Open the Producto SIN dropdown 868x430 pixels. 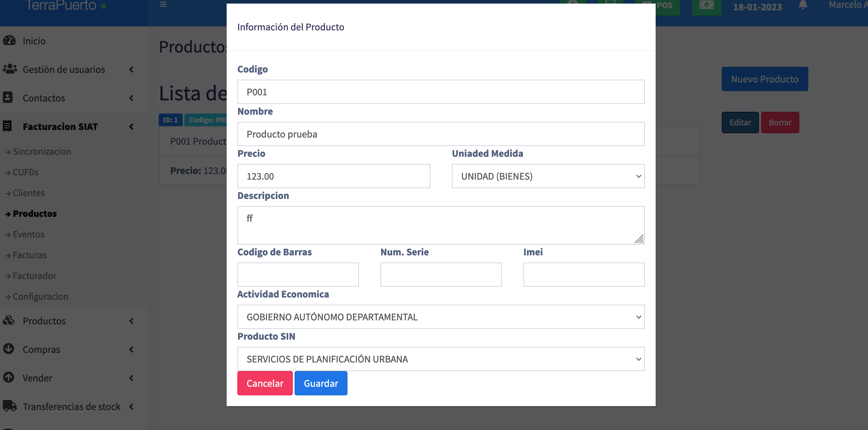click(x=441, y=359)
